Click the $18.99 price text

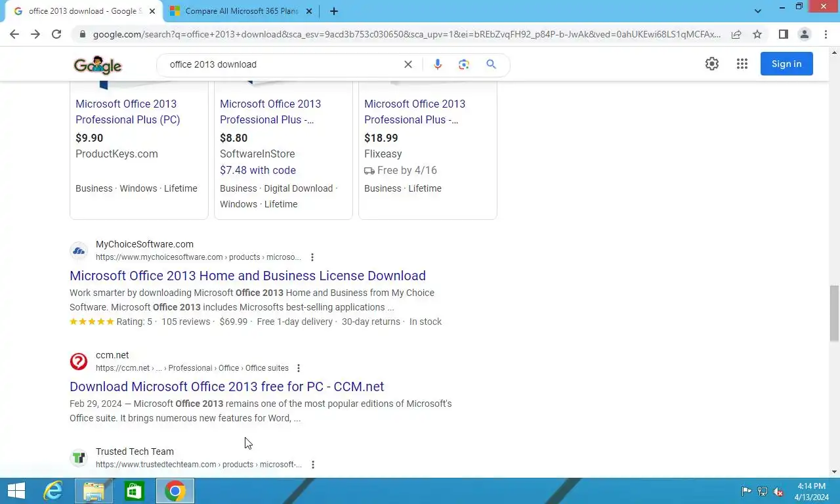(381, 138)
